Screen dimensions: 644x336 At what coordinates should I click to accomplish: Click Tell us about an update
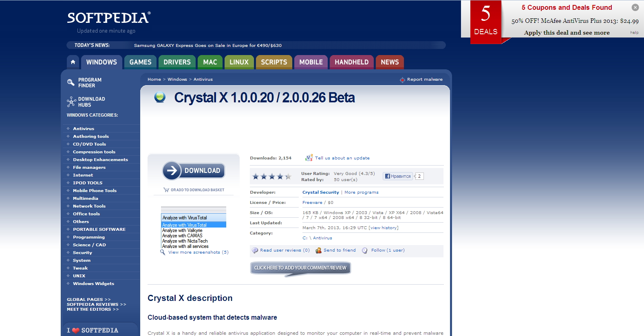click(342, 158)
